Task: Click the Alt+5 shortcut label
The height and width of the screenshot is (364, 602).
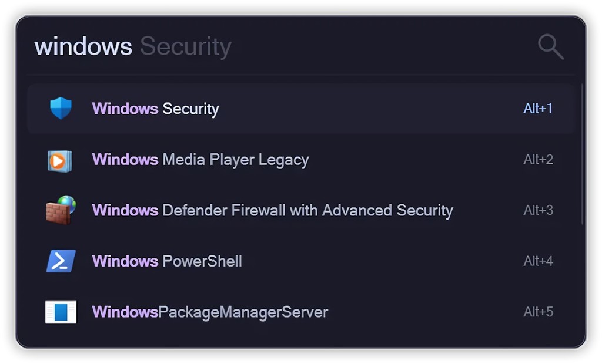Action: 538,312
